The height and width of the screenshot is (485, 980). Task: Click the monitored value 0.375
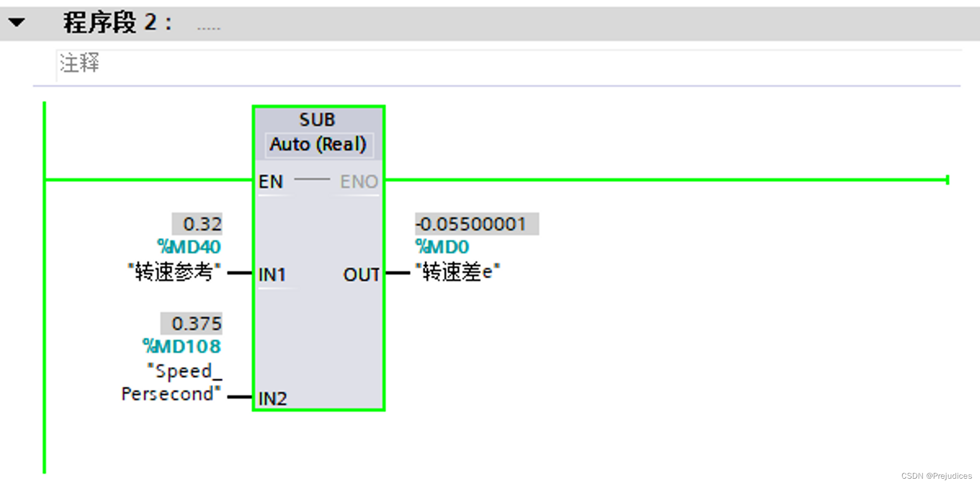point(191,323)
